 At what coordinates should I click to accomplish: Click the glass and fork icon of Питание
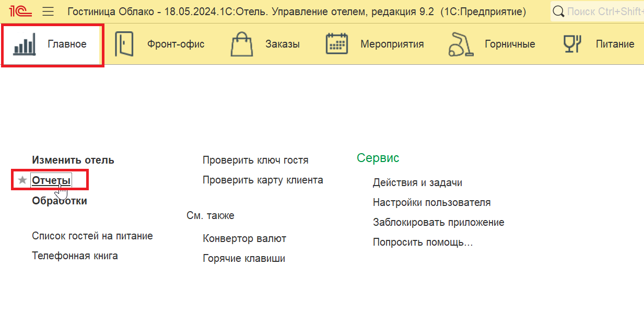pos(572,44)
